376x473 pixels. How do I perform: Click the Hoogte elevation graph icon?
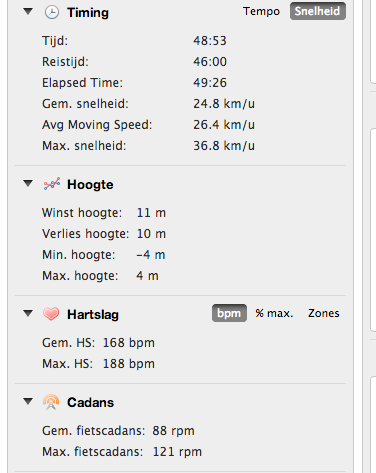pos(52,184)
